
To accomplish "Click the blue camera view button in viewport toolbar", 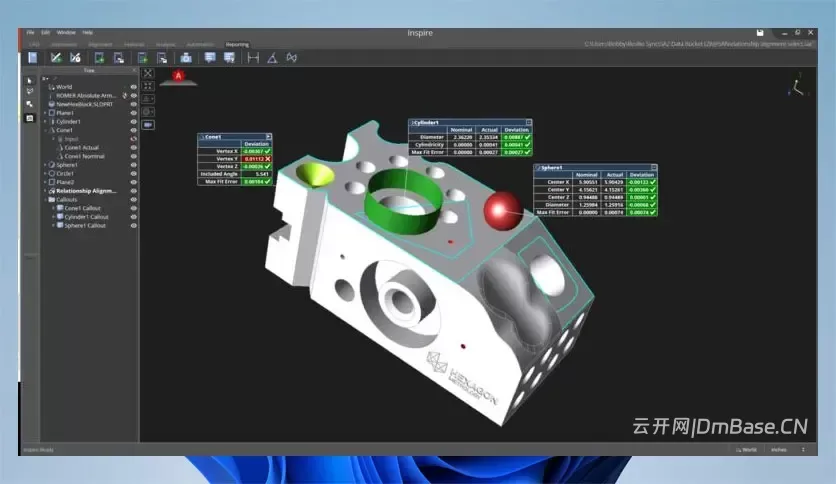I will click(x=148, y=125).
